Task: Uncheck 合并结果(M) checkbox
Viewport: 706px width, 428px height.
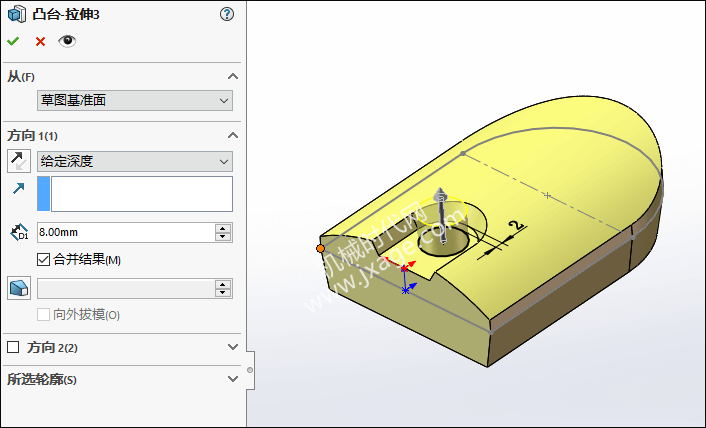Action: [43, 259]
